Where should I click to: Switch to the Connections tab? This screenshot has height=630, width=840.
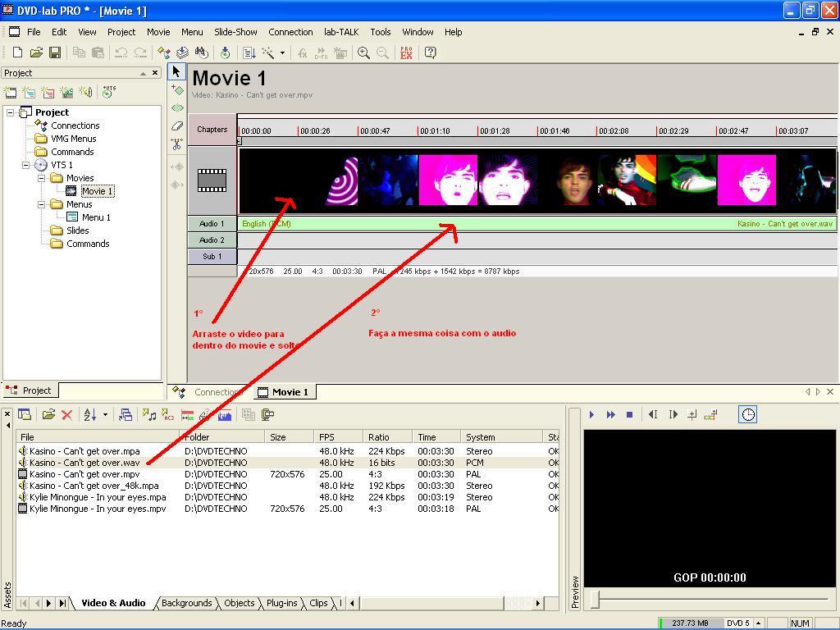pos(217,392)
